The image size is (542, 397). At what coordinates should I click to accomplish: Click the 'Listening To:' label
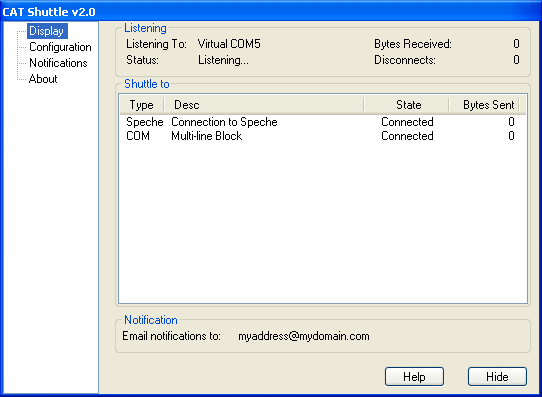[x=156, y=44]
